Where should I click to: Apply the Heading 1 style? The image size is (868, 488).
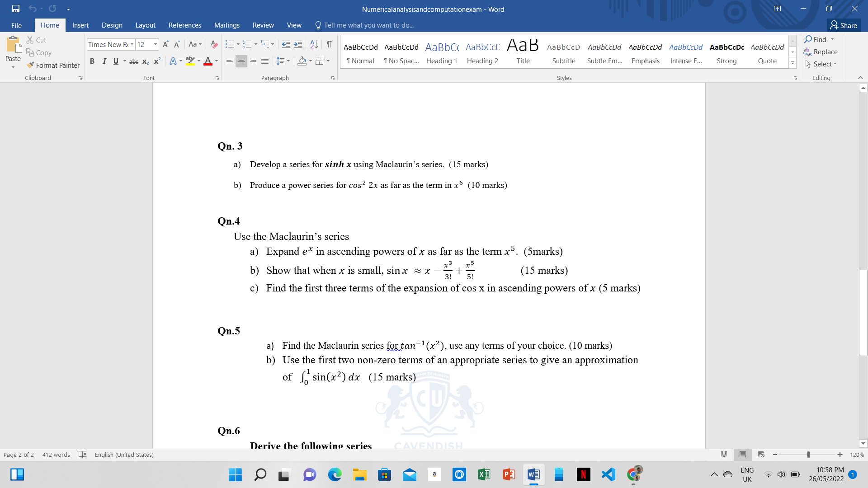[x=442, y=52]
